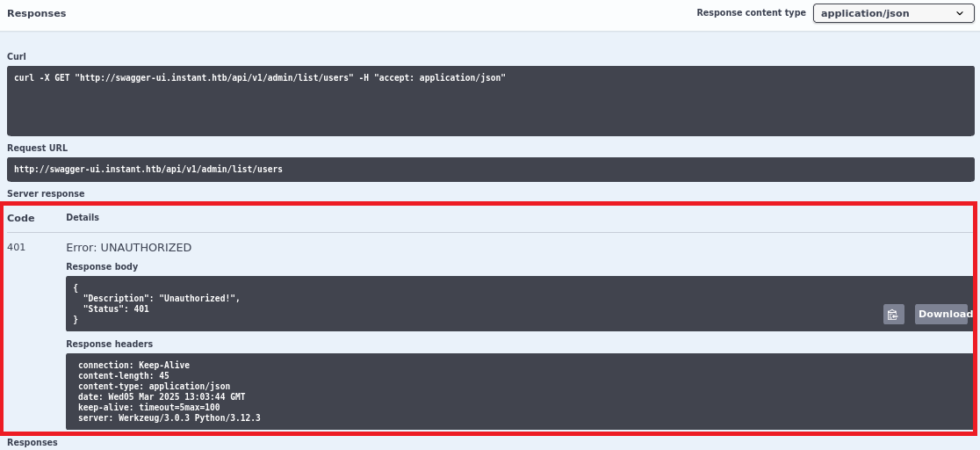Click the Code column header
This screenshot has width=980, height=450.
click(x=21, y=218)
